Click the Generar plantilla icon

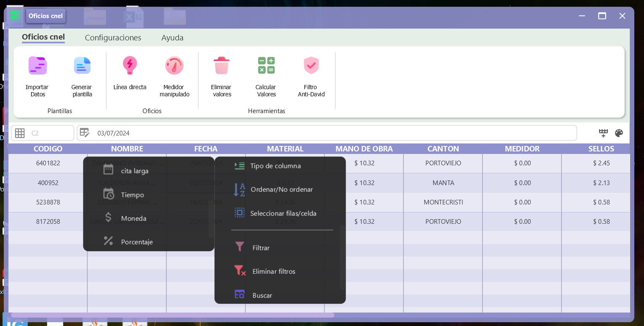[x=82, y=65]
